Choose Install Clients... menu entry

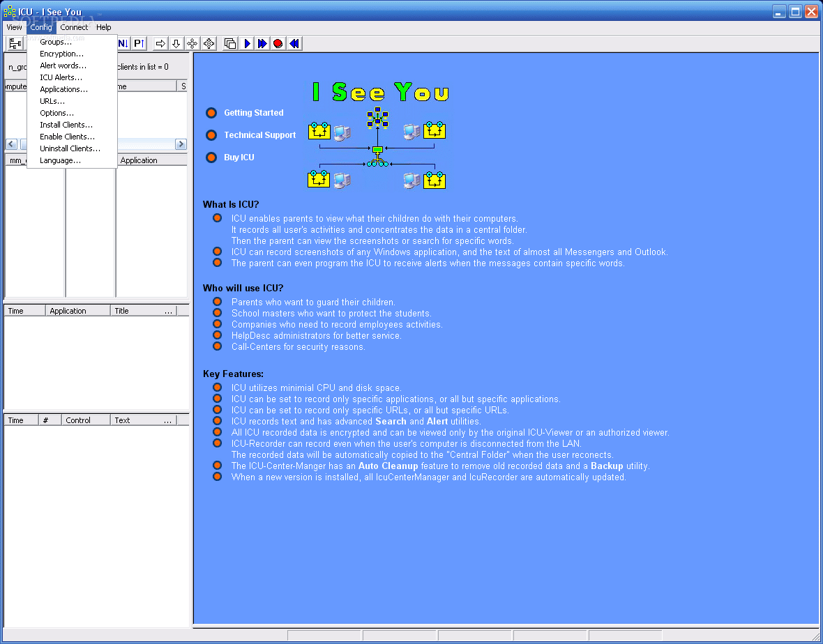(72, 125)
